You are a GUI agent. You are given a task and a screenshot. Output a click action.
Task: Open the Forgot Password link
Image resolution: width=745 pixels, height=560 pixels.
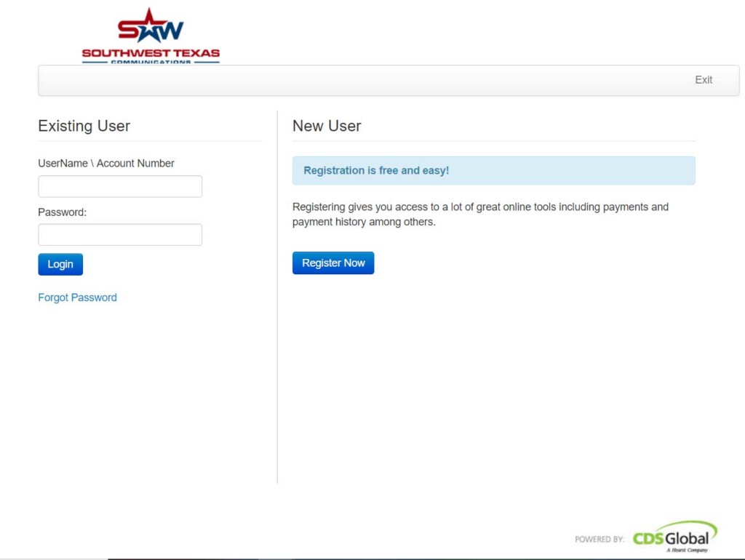pyautogui.click(x=77, y=297)
